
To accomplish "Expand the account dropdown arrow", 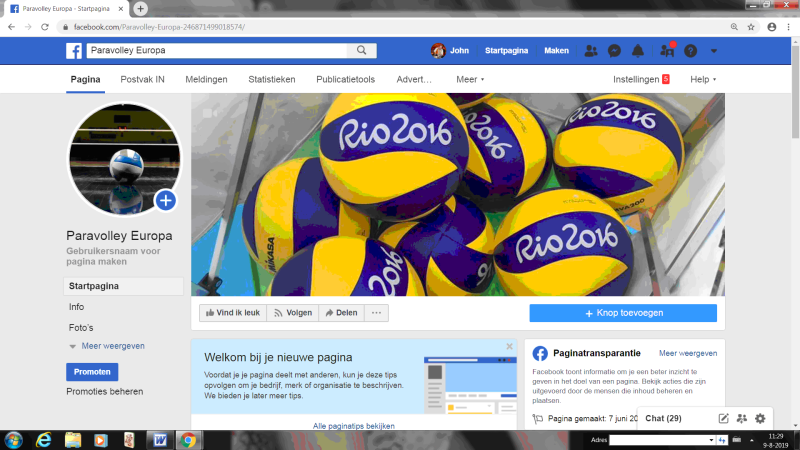I will coord(714,51).
